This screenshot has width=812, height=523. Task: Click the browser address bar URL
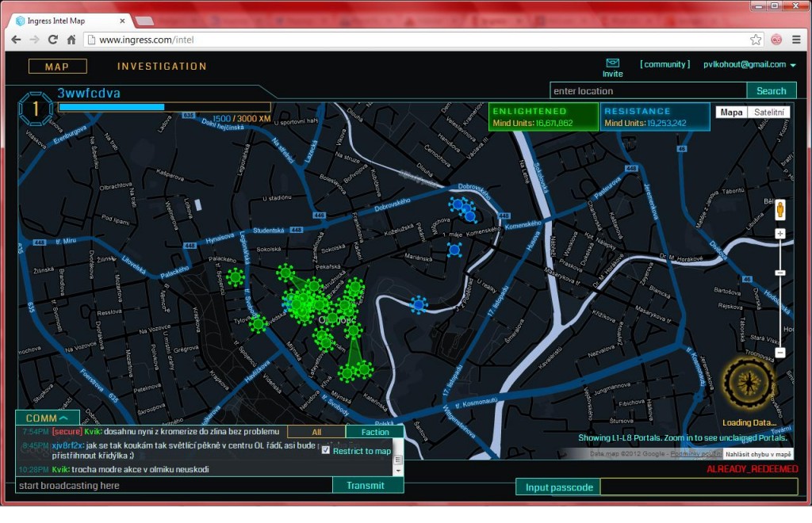point(146,40)
